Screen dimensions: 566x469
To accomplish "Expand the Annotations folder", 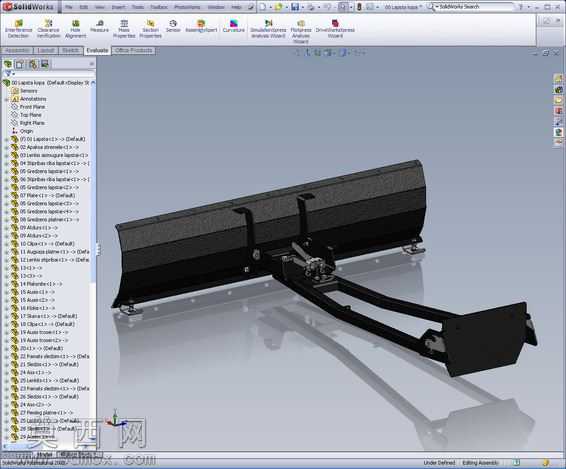I will coord(6,99).
